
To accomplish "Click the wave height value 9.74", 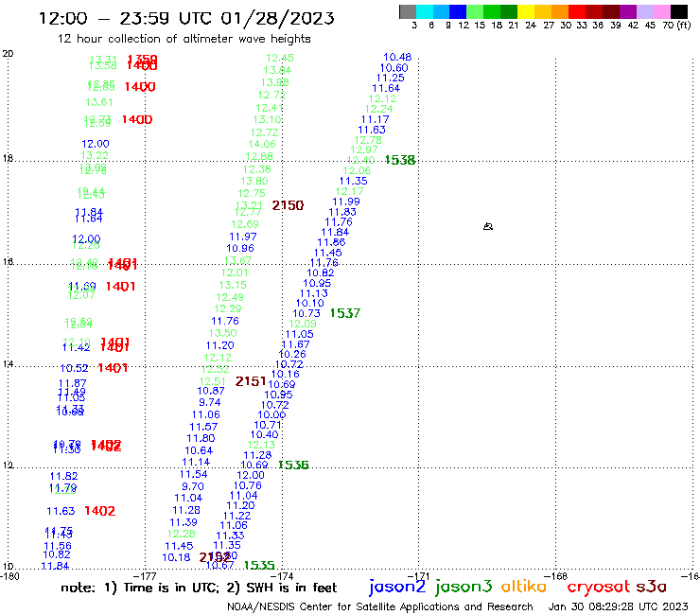I will tap(210, 402).
